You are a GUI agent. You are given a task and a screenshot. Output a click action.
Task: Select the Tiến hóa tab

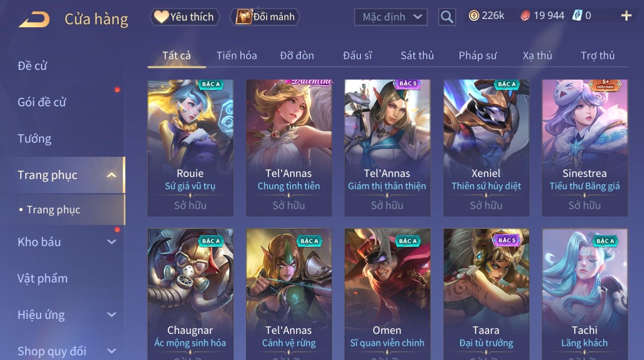pos(236,56)
